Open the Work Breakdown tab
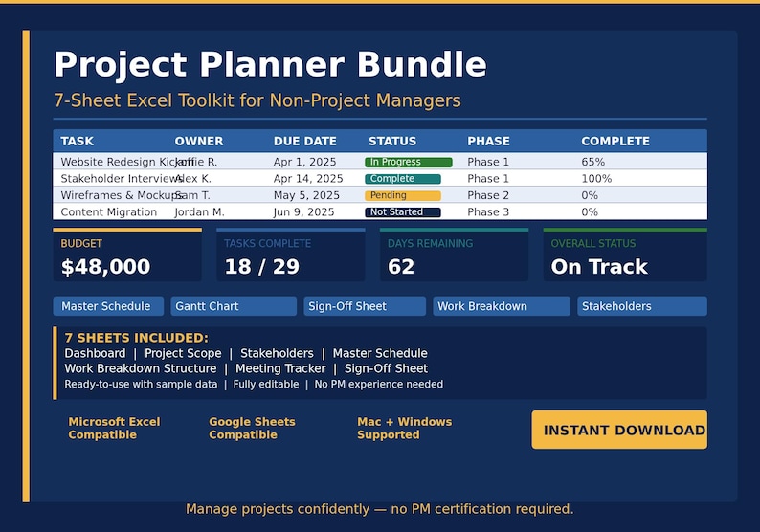Image resolution: width=760 pixels, height=532 pixels. pos(502,306)
